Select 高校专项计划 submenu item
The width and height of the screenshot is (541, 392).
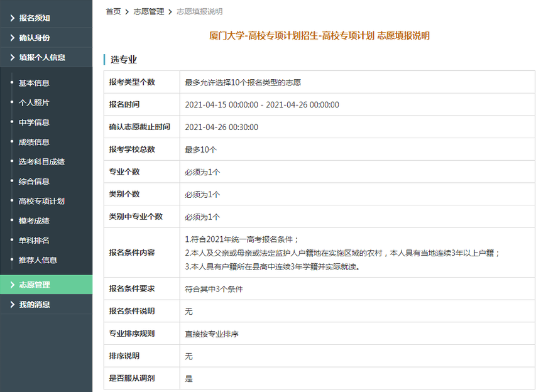point(41,201)
